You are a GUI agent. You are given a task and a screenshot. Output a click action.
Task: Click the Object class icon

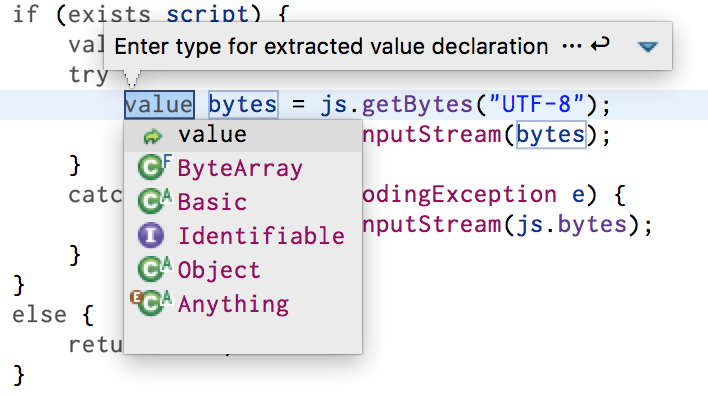pos(154,269)
